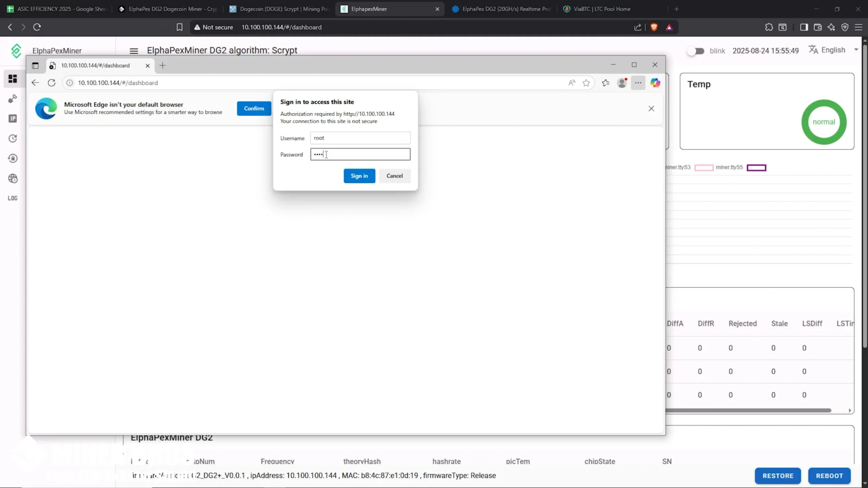Image resolution: width=868 pixels, height=488 pixels.
Task: Expand the browser settings menu via three-dot icon
Action: coord(638,82)
